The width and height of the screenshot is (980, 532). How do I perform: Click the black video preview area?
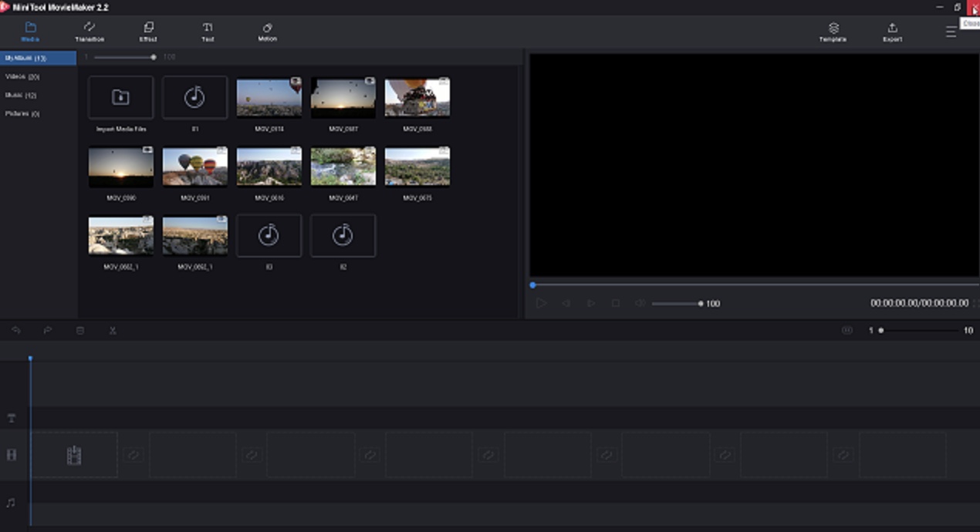coord(754,165)
